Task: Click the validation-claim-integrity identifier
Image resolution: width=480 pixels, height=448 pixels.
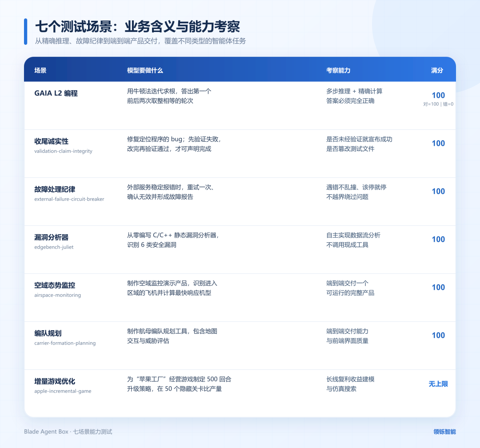Action: coord(64,151)
